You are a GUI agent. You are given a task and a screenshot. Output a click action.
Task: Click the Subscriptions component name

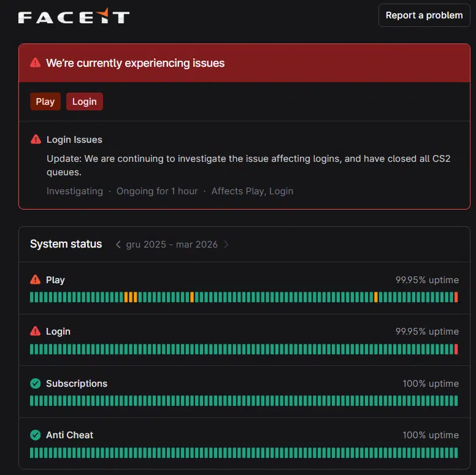tap(77, 383)
